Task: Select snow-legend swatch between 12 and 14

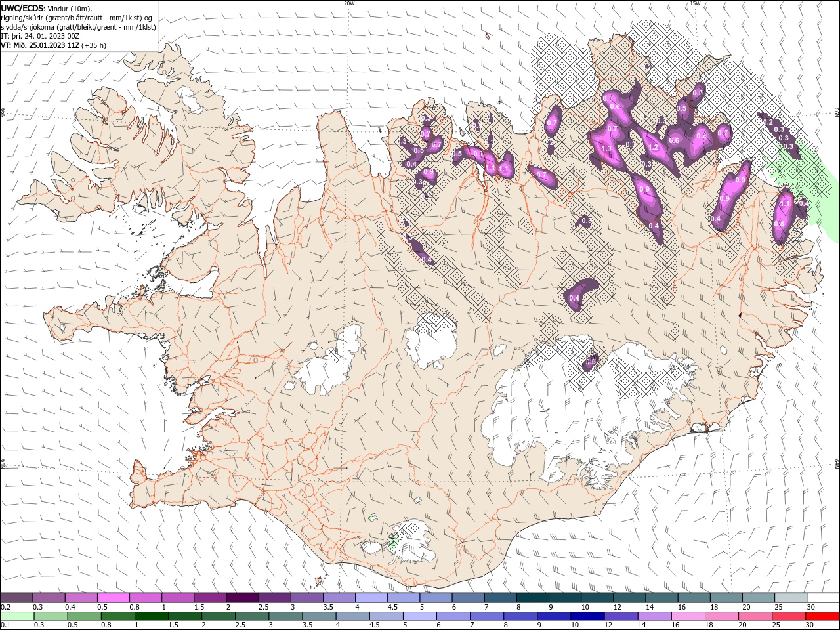Action: click(x=630, y=598)
